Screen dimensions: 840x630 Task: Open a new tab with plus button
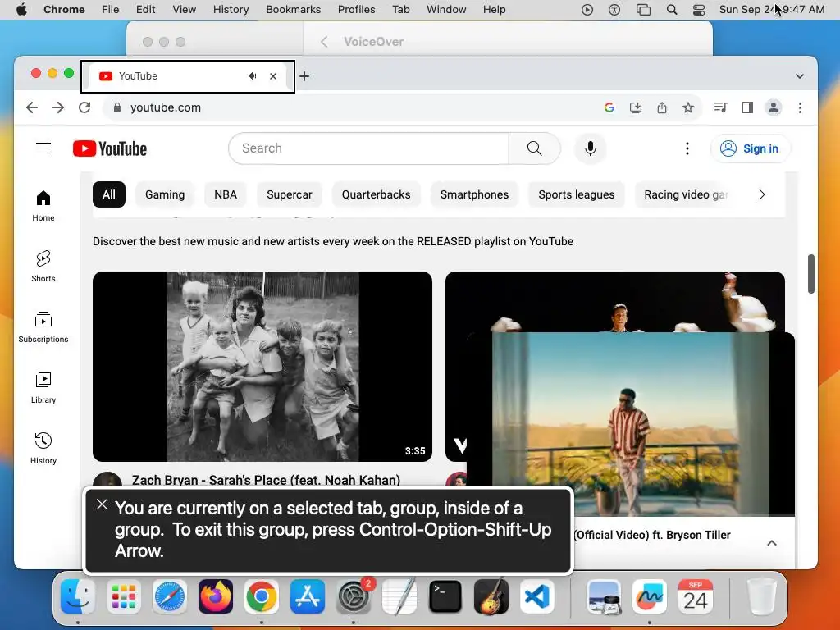304,76
